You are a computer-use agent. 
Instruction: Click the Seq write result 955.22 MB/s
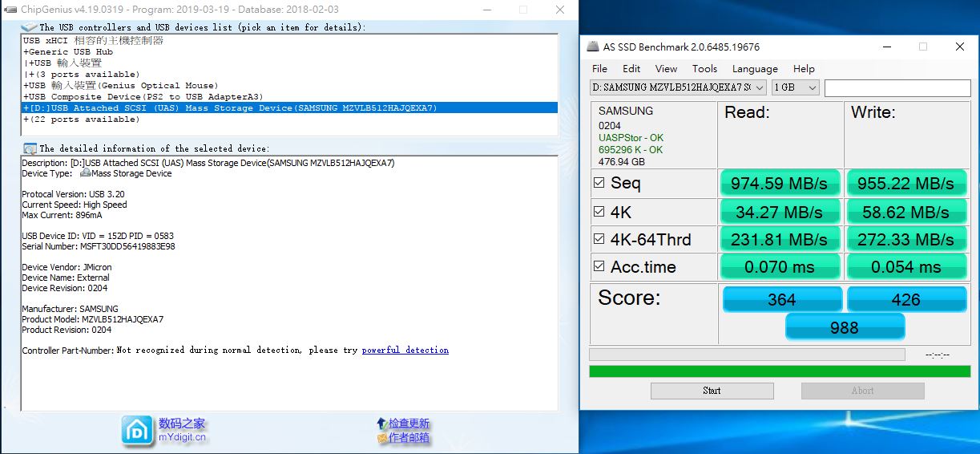906,183
